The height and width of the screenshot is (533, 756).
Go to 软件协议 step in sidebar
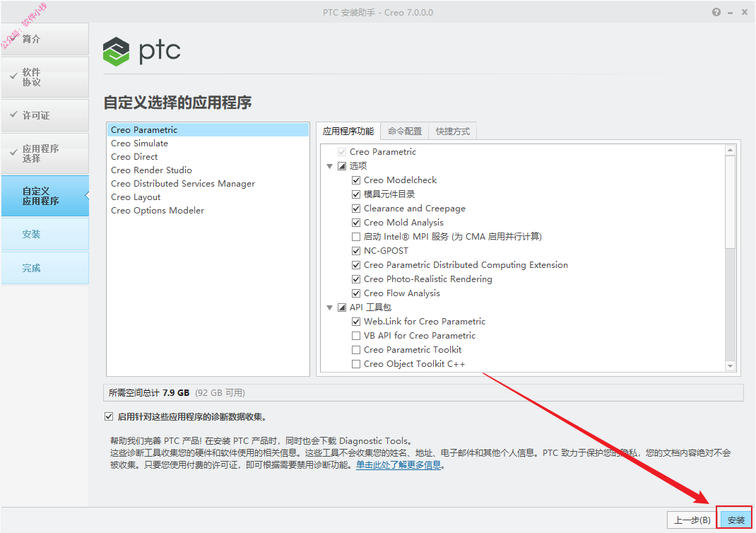[x=45, y=77]
